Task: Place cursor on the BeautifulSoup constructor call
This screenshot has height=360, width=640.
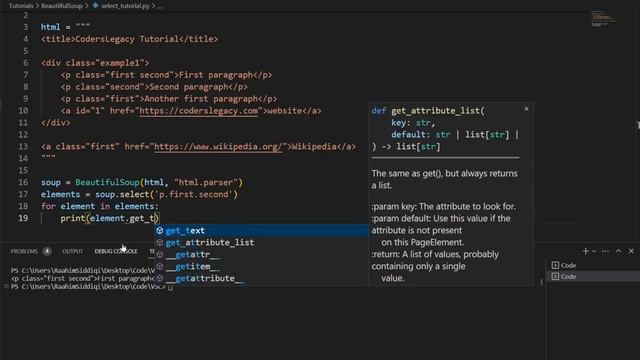Action: click(107, 182)
